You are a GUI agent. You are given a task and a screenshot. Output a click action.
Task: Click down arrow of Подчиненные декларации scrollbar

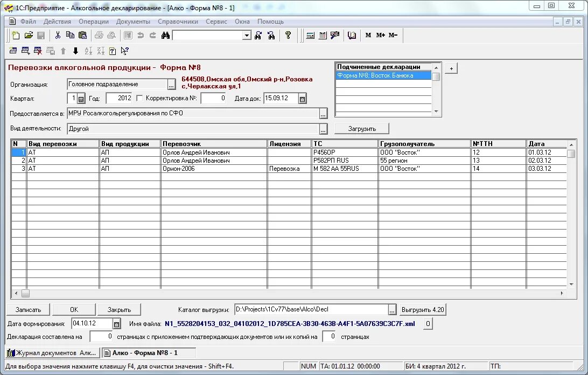(x=436, y=112)
